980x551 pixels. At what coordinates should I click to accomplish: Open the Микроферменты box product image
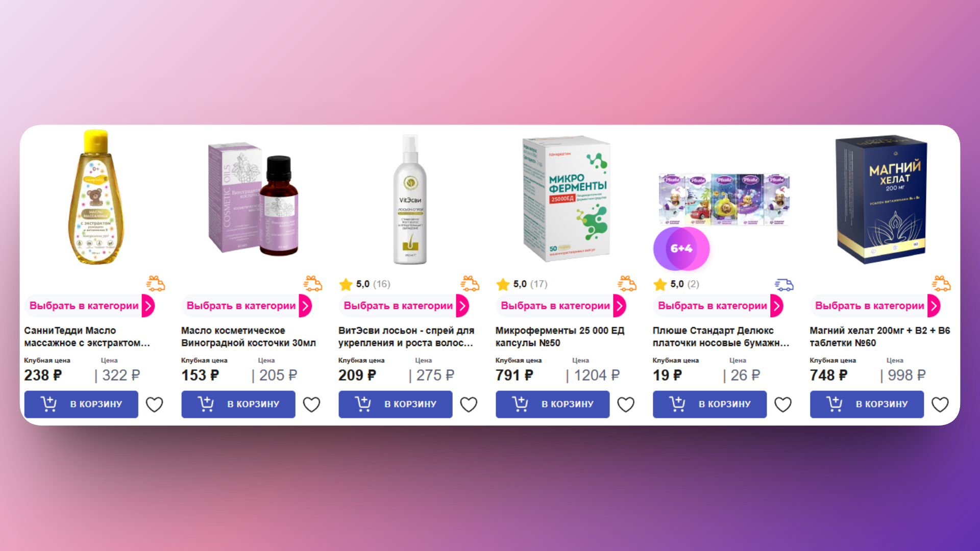(x=566, y=198)
